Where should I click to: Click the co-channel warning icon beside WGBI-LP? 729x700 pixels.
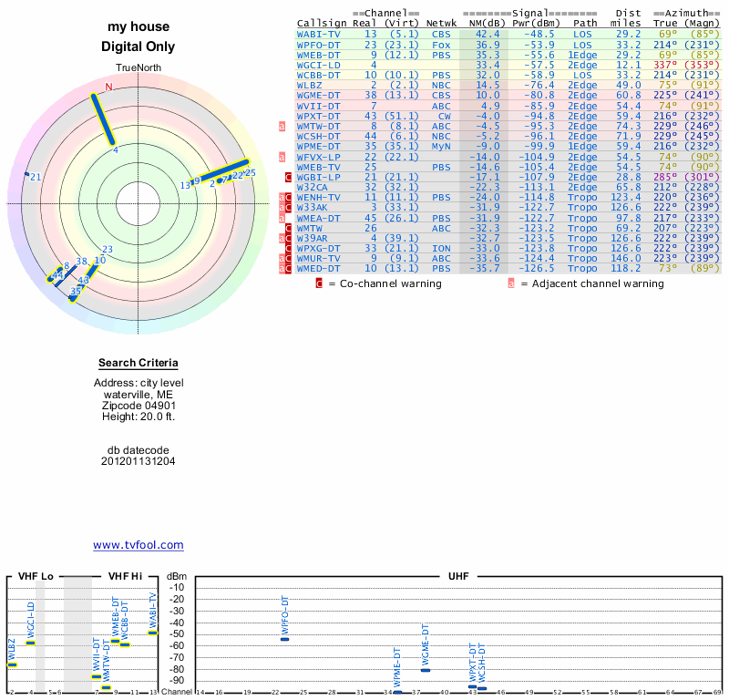[289, 177]
